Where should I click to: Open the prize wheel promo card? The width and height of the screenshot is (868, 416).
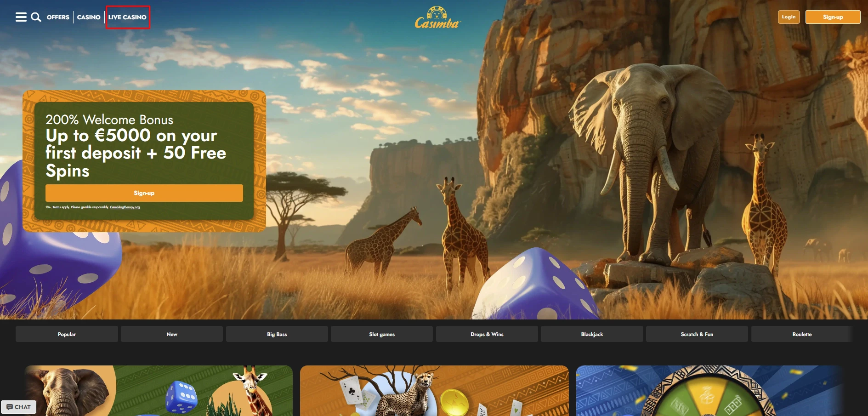pos(710,391)
